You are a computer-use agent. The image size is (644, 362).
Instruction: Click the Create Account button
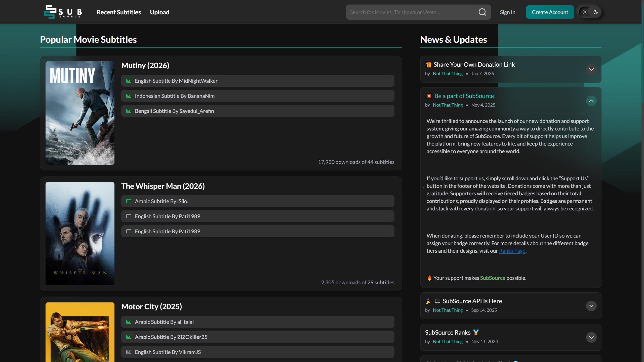pos(550,12)
